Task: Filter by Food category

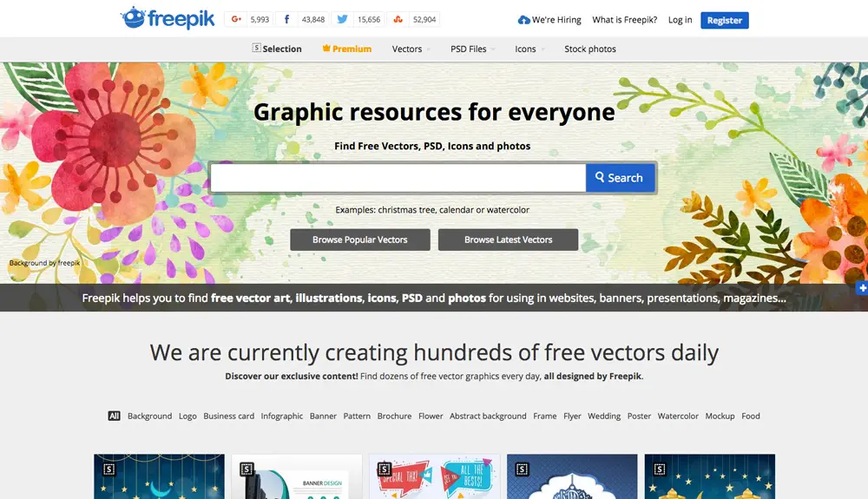Action: coord(751,416)
